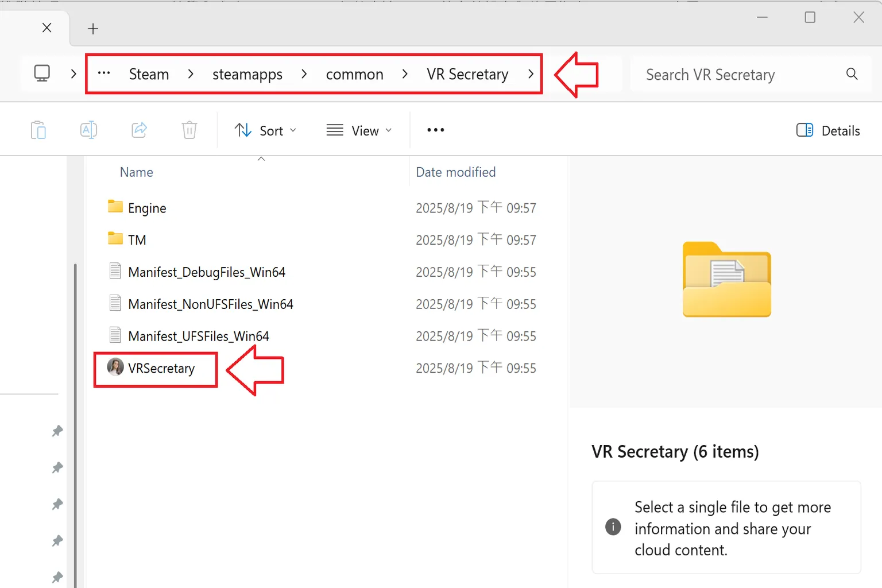Screen dimensions: 882x588
Task: Sort files by the Name column header
Action: click(137, 172)
